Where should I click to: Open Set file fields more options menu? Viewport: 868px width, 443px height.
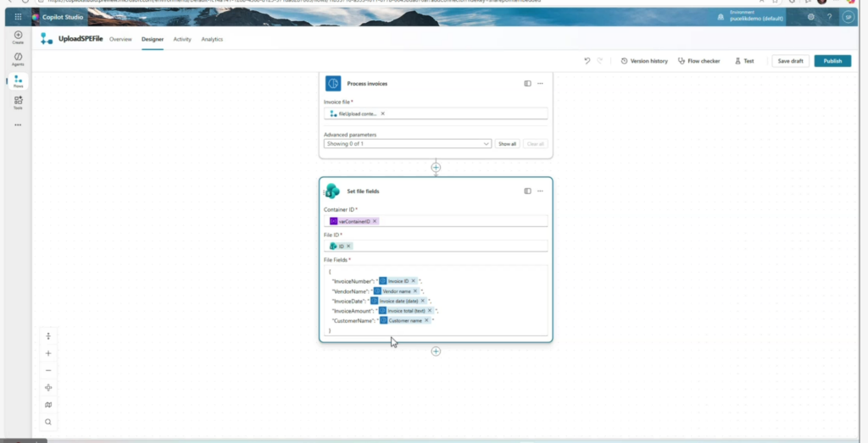point(540,191)
